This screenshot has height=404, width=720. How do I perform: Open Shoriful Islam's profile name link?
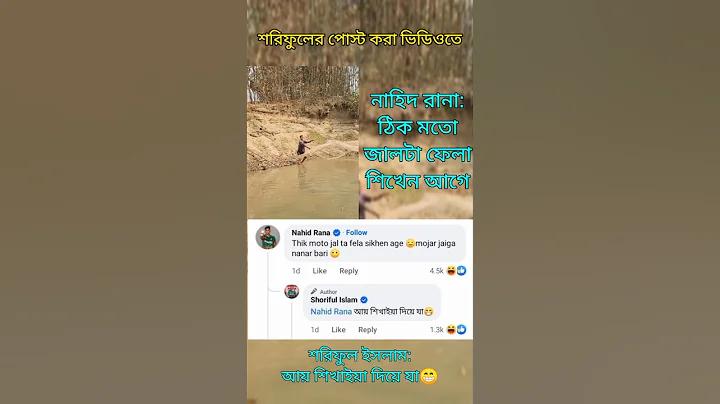pos(334,300)
